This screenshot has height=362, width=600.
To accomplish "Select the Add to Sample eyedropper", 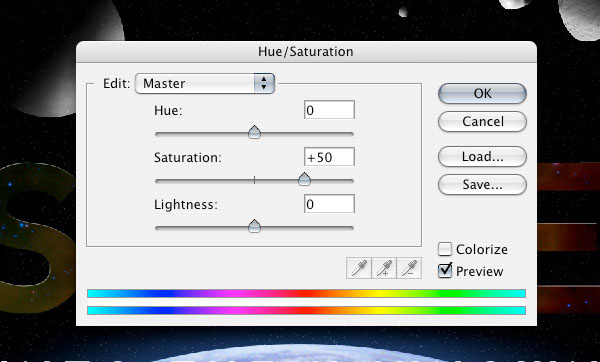I will pyautogui.click(x=384, y=268).
